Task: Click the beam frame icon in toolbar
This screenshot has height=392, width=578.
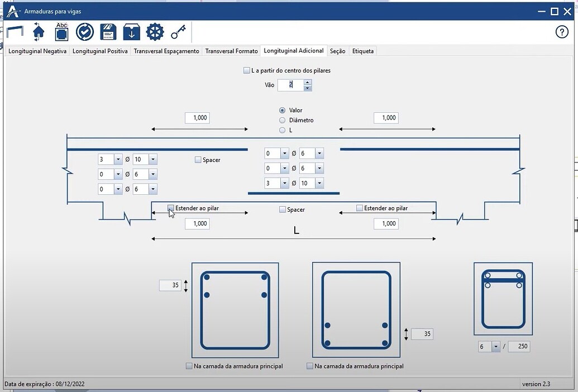Action: coord(15,32)
